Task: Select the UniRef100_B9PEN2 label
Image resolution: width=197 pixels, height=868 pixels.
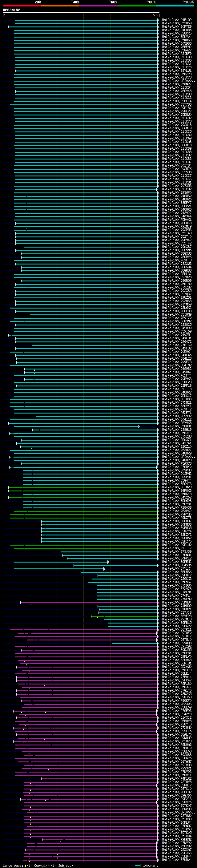Action: [x=177, y=562]
